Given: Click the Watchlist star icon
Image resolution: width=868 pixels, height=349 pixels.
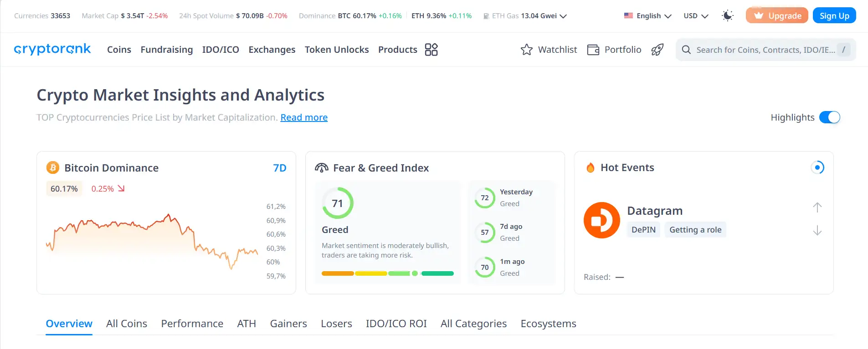Looking at the screenshot, I should (526, 50).
